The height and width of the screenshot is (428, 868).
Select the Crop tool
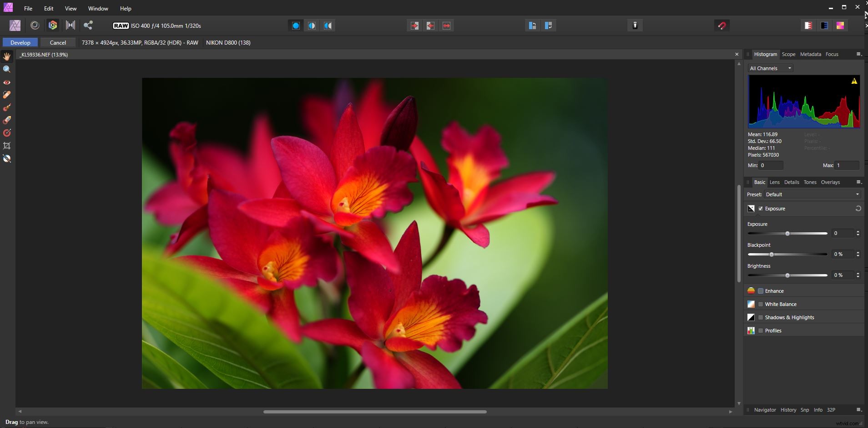[x=7, y=146]
